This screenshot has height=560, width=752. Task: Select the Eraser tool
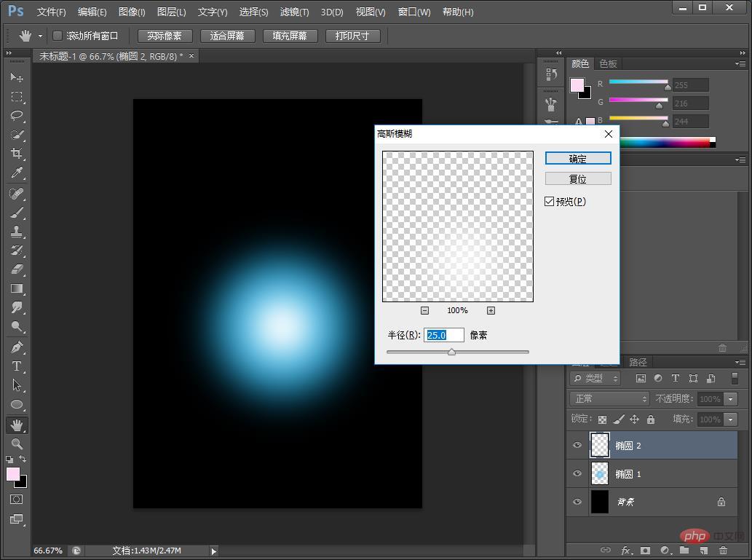tap(17, 269)
